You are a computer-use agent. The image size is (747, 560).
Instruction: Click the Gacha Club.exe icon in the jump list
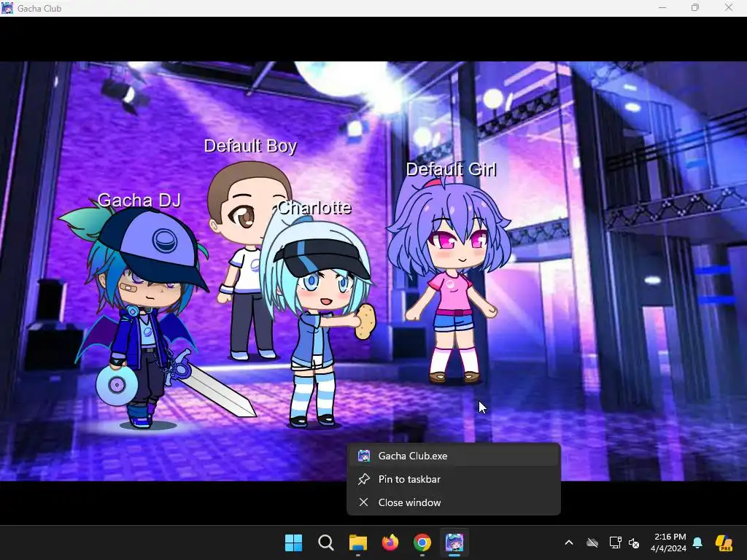(x=364, y=456)
